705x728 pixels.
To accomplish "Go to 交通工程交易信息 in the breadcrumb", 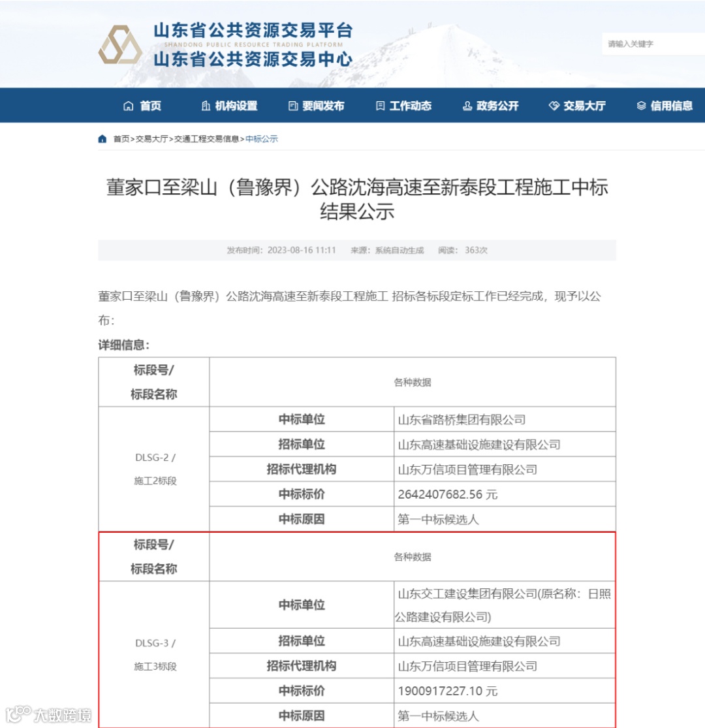I will tap(206, 139).
